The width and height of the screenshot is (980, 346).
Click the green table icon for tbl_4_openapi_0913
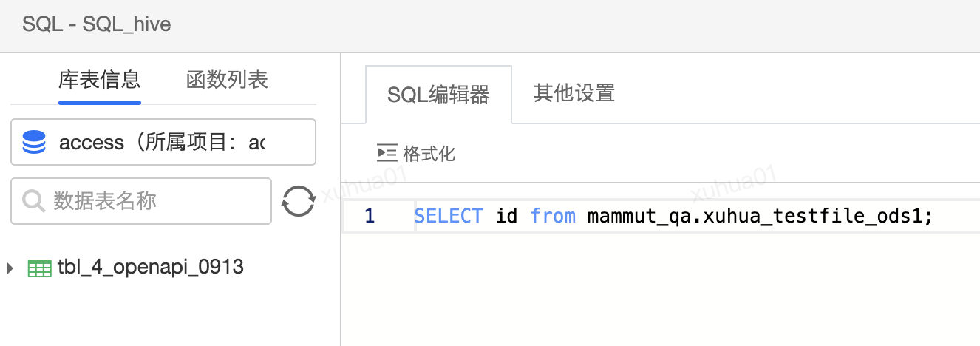pyautogui.click(x=39, y=268)
